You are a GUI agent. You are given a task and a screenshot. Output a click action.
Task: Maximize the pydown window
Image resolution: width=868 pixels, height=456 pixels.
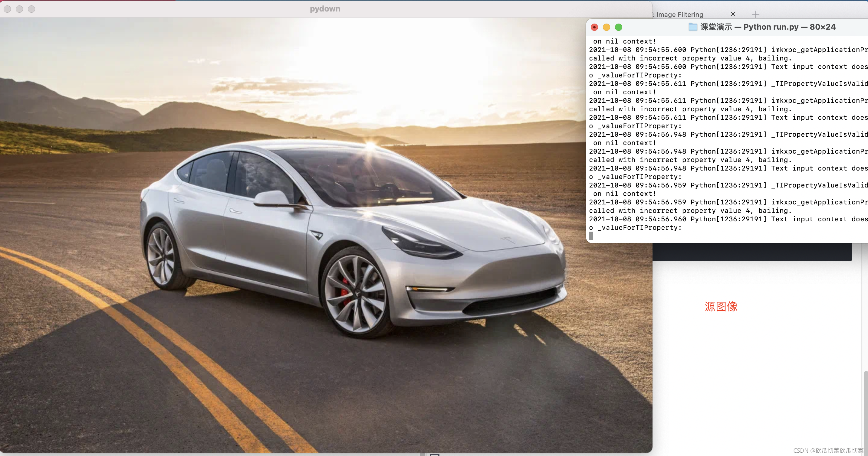[31, 9]
